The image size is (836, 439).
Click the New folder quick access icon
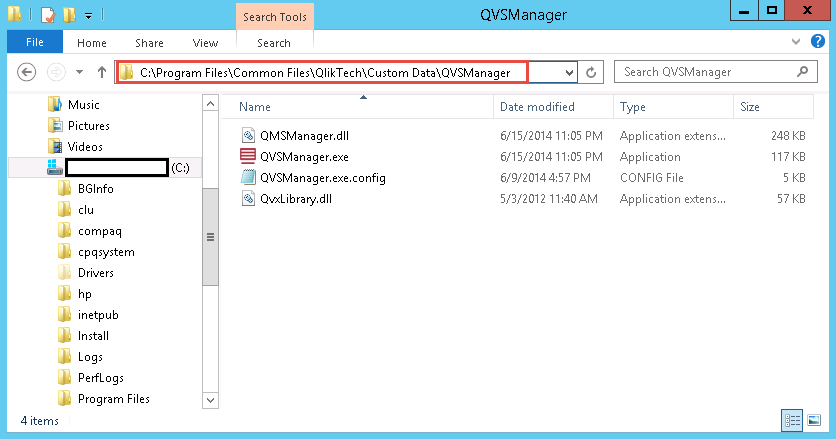[69, 14]
